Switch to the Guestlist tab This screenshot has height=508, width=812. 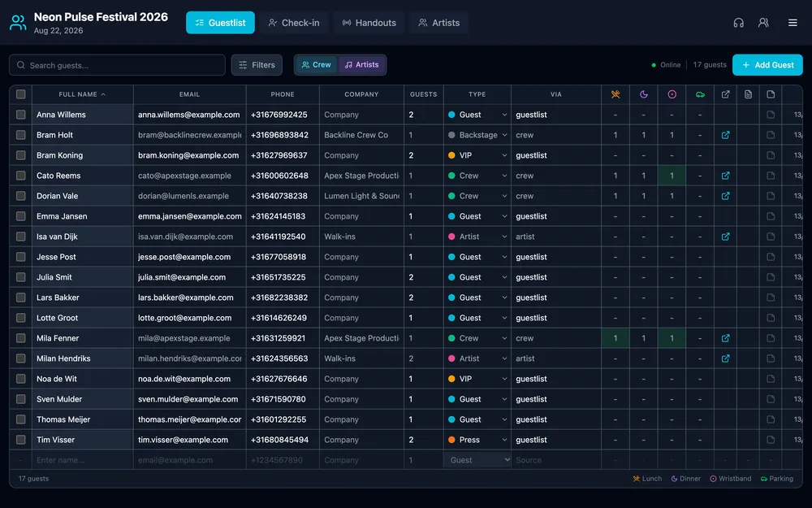coord(220,23)
